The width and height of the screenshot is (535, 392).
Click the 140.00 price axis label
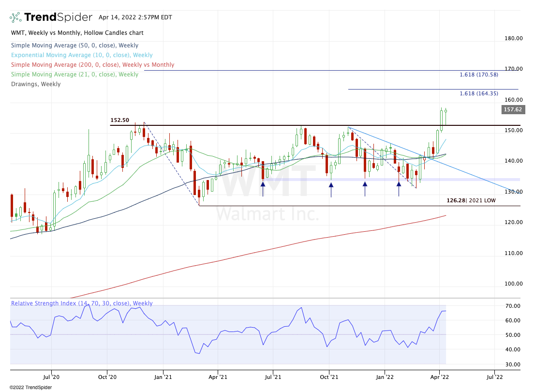pos(514,161)
